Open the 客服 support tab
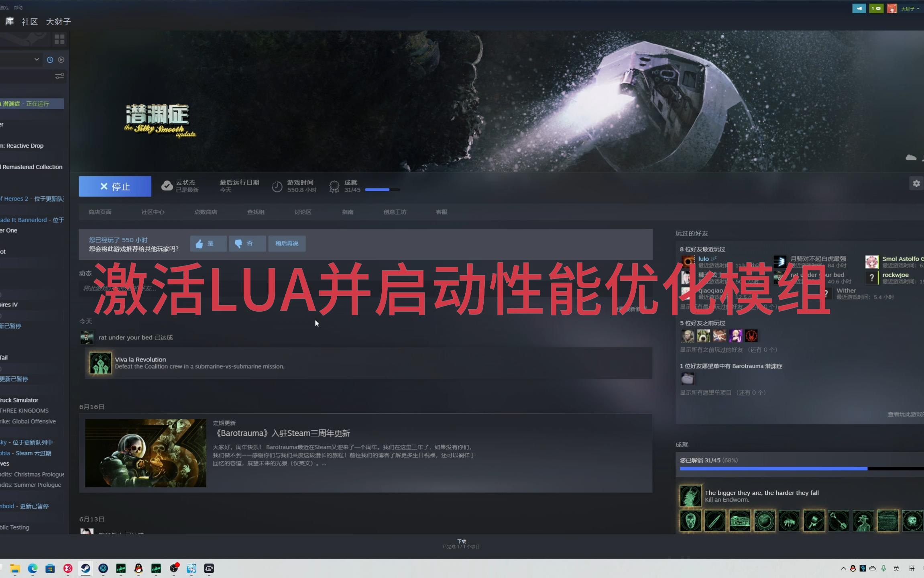The image size is (924, 578). [442, 212]
